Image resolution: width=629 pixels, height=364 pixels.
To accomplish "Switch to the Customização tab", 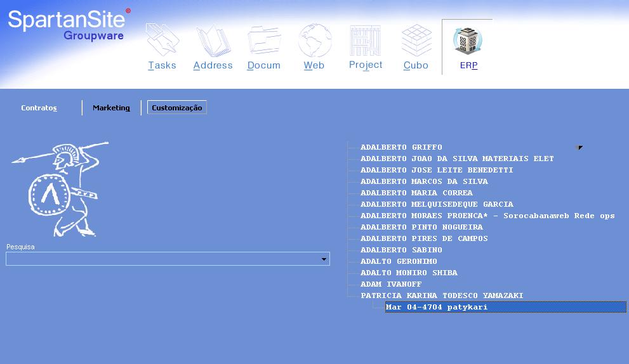I will coord(177,107).
